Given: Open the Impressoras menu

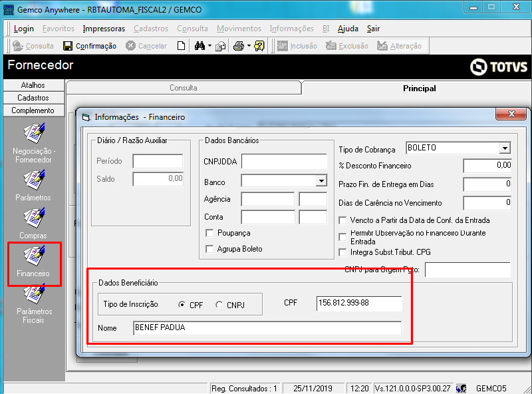Looking at the screenshot, I should click(104, 29).
